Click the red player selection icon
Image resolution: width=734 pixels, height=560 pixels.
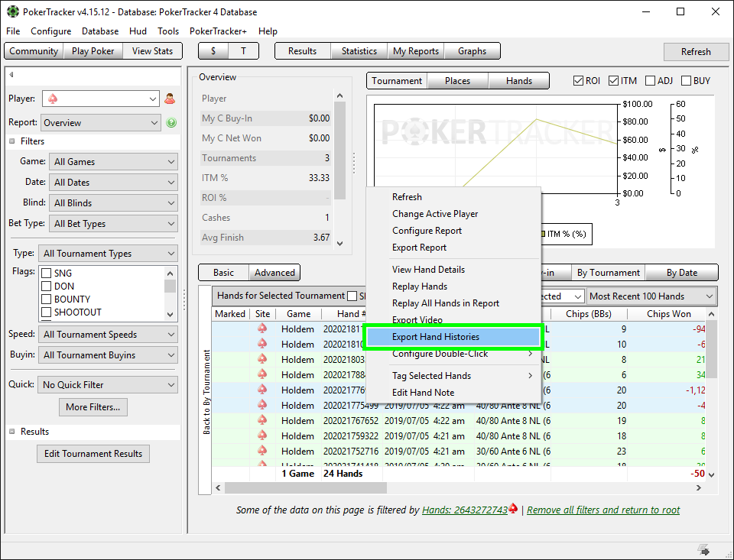pos(171,99)
